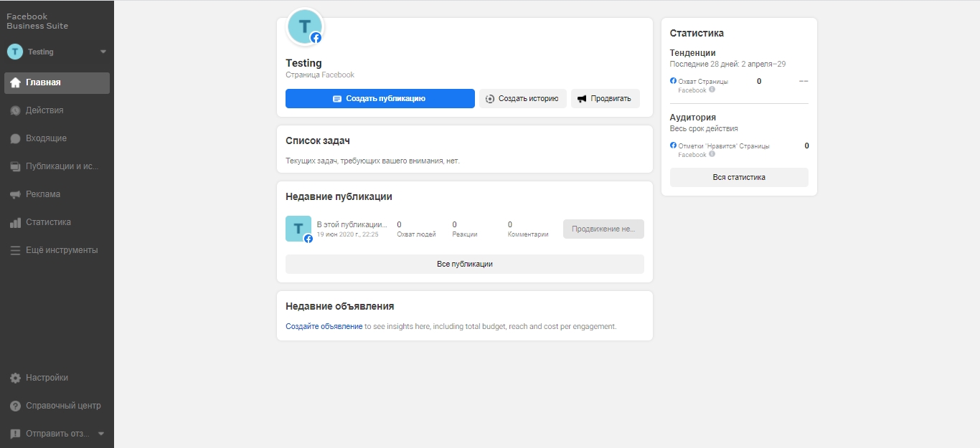Open the Реклама menu entry

tap(43, 194)
